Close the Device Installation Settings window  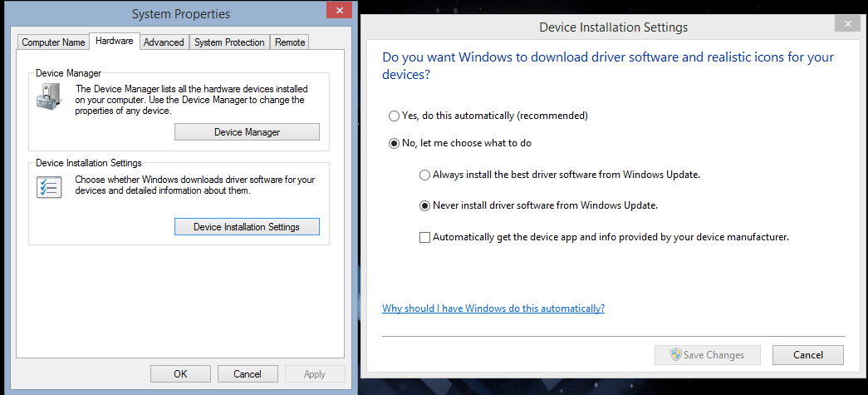pyautogui.click(x=847, y=23)
